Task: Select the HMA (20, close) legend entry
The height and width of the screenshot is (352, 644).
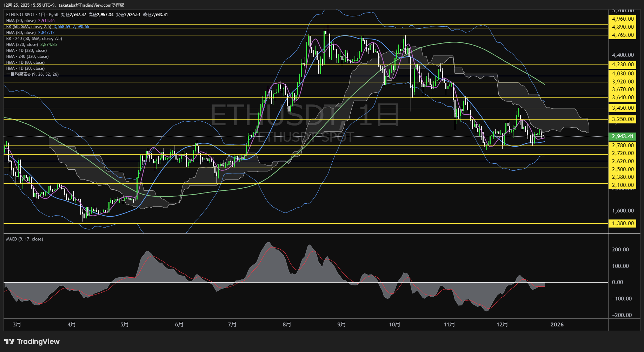Action: (x=21, y=21)
